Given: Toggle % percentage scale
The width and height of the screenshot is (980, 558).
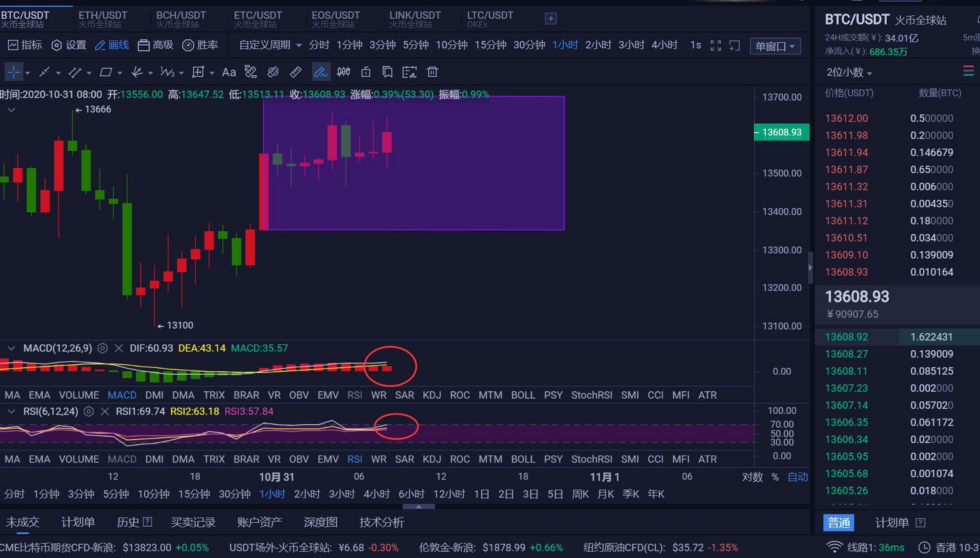Looking at the screenshot, I should tap(775, 477).
